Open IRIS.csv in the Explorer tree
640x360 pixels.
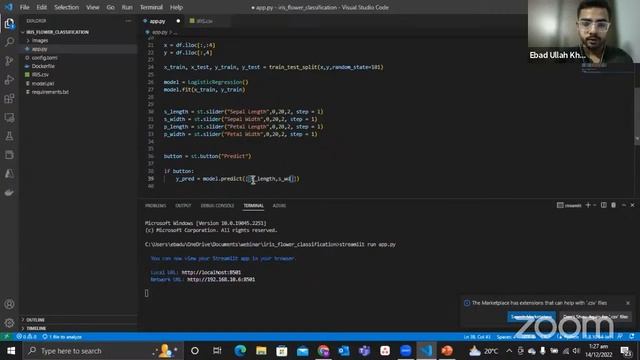40,75
